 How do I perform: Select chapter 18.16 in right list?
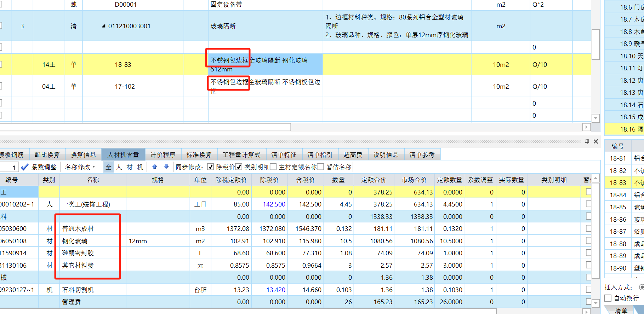[x=625, y=129]
